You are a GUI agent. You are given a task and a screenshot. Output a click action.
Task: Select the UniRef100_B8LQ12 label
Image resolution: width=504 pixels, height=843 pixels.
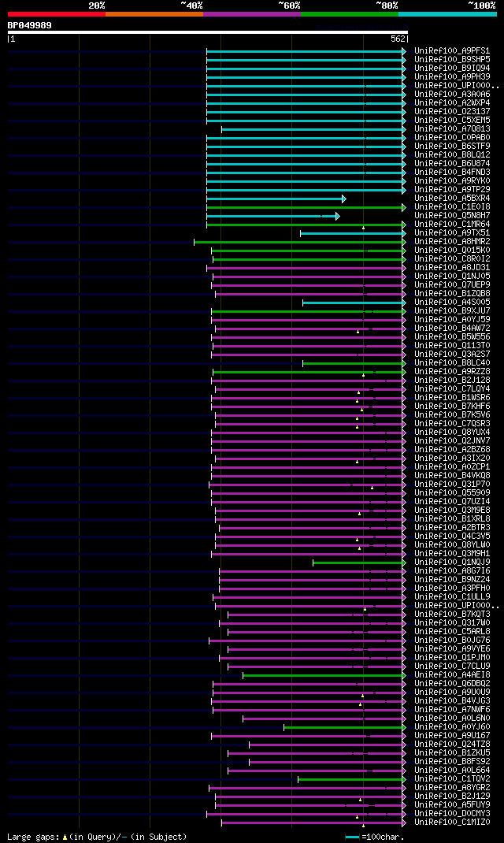pos(452,155)
